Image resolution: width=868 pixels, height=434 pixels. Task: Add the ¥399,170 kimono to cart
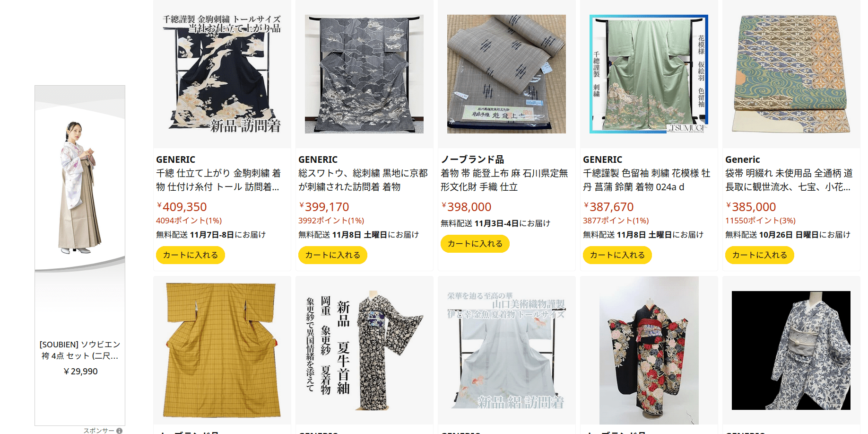click(333, 255)
